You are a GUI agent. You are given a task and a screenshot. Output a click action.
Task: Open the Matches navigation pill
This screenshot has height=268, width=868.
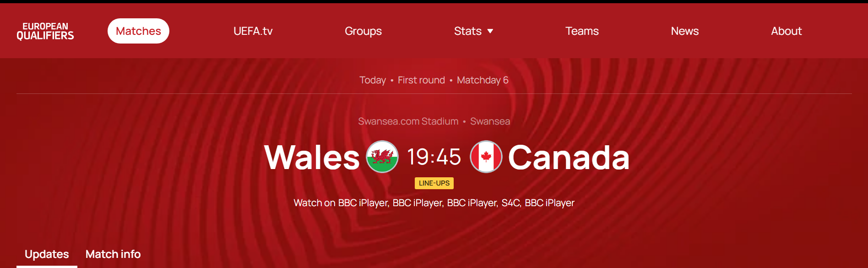tap(138, 31)
